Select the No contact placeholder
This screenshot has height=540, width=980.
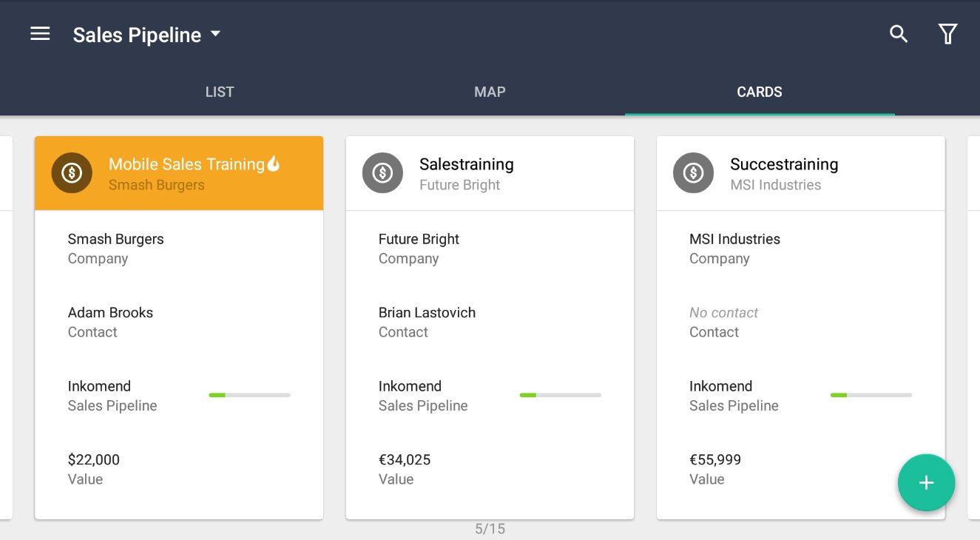tap(723, 313)
